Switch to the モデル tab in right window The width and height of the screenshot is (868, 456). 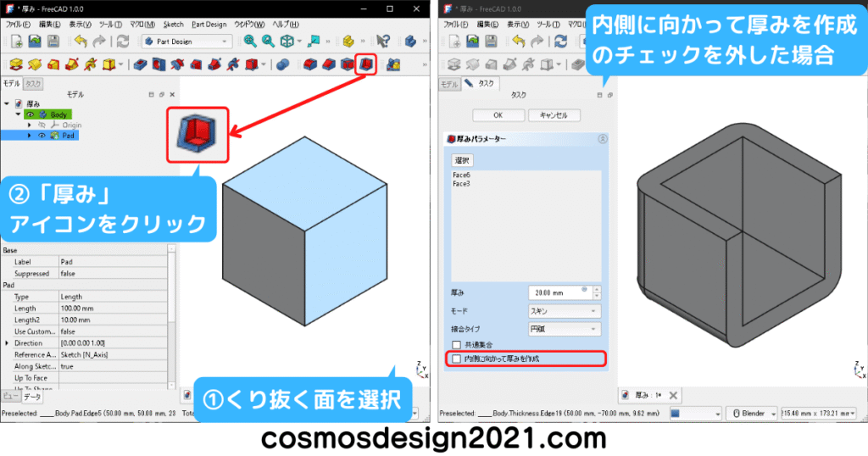449,84
